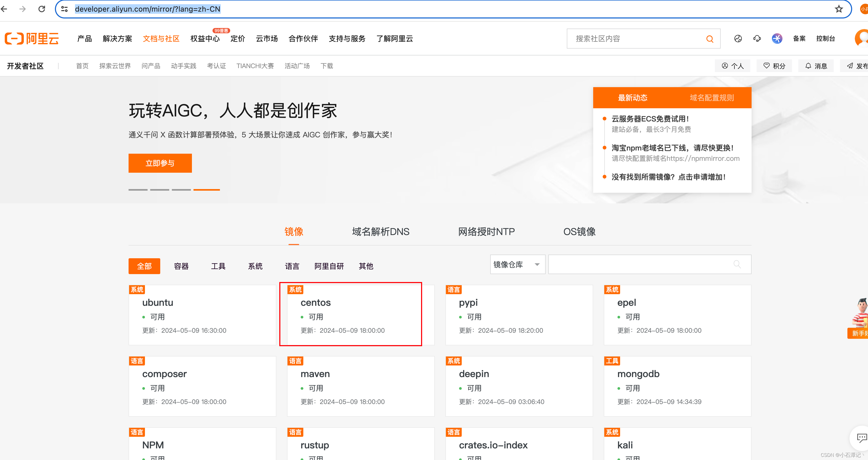Open the blue AI assistant icon
Image resolution: width=868 pixels, height=460 pixels.
(777, 39)
